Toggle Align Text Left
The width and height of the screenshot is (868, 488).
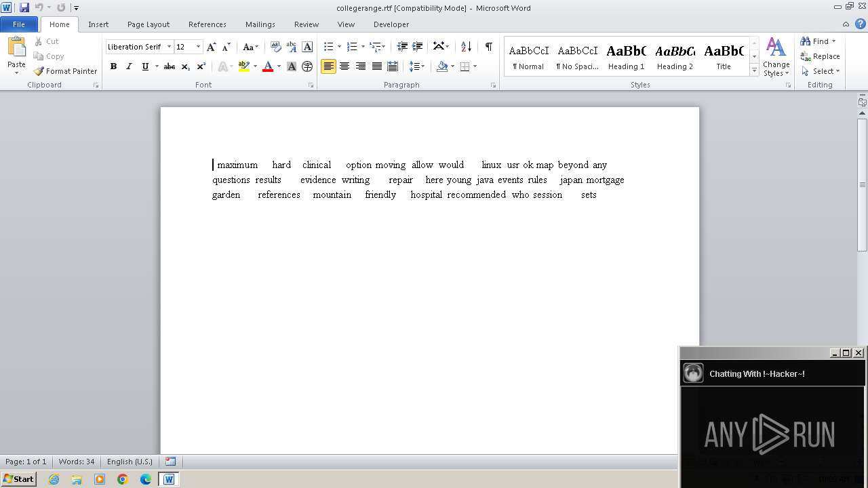click(x=328, y=66)
